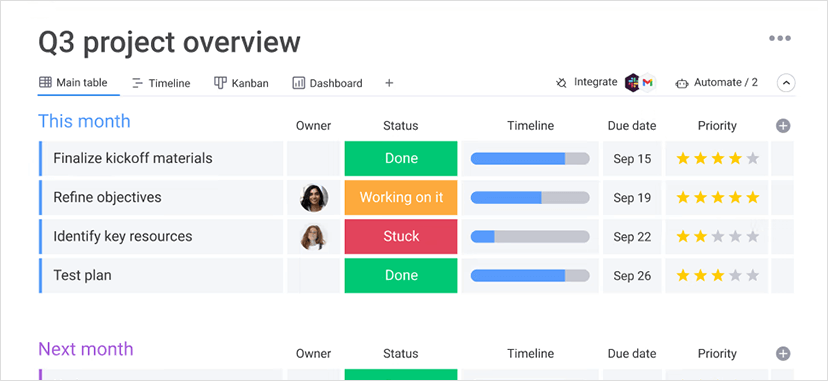Viewport: 828px width, 381px height.
Task: Open the Slack integration icon
Action: click(x=632, y=83)
